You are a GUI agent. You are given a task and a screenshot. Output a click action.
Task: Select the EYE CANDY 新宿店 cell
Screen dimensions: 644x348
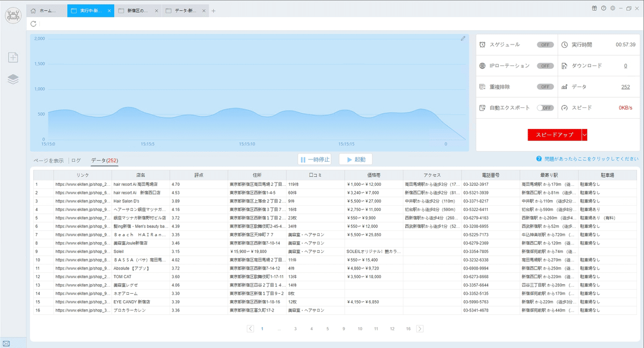(x=141, y=302)
